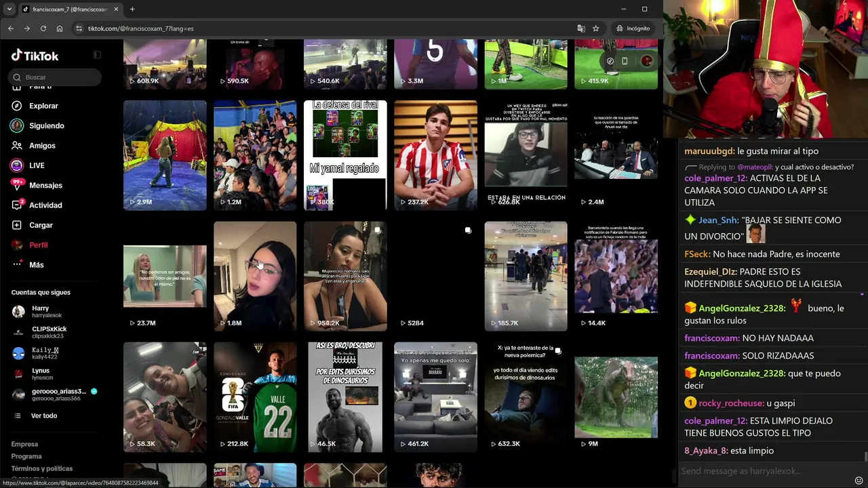This screenshot has width=868, height=488.
Task: Click the TikTok logo
Action: tap(35, 56)
